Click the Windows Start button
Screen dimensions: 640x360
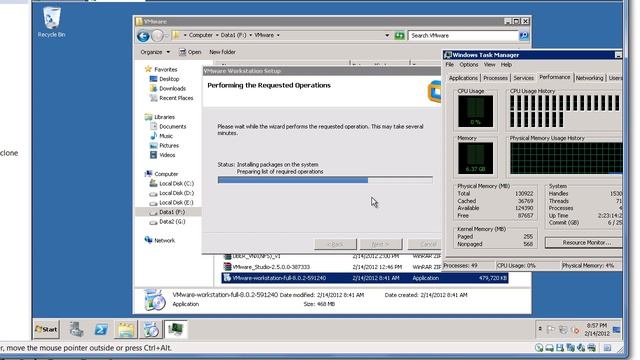point(46,329)
